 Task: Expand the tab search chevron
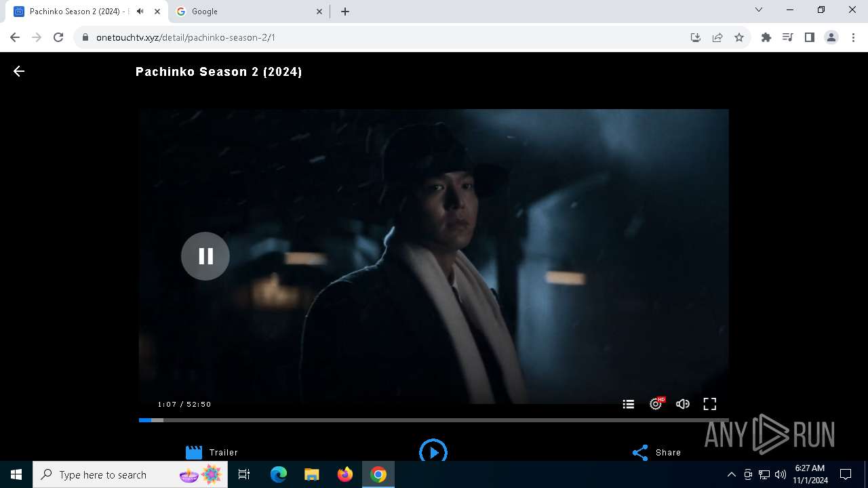759,9
